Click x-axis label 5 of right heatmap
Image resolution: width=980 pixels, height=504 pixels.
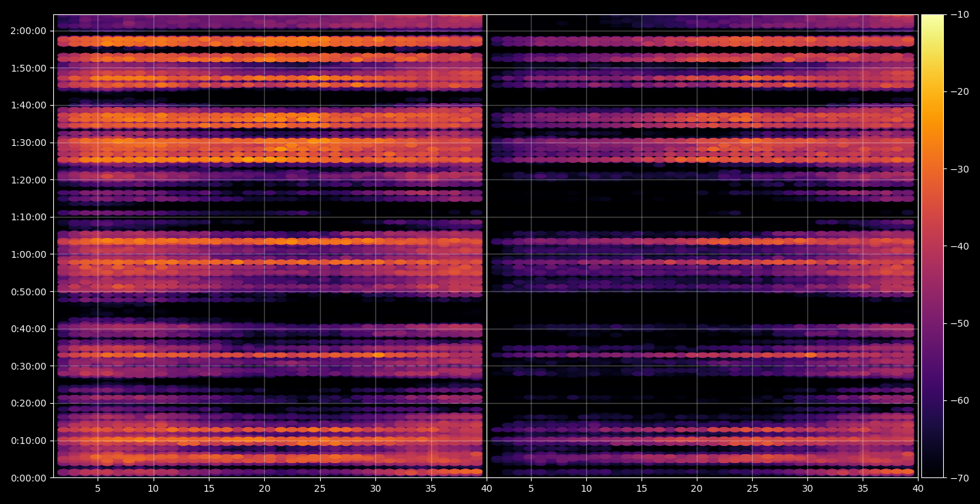point(530,488)
